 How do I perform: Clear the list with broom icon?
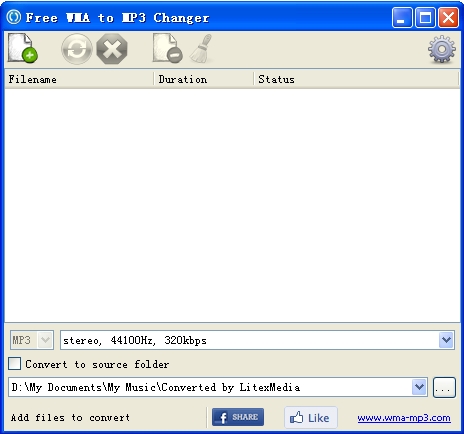click(x=202, y=48)
